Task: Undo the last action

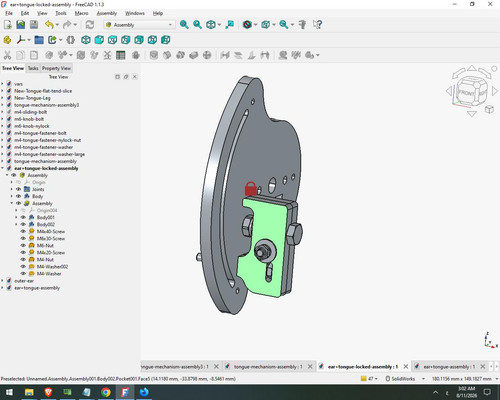Action: pos(49,25)
